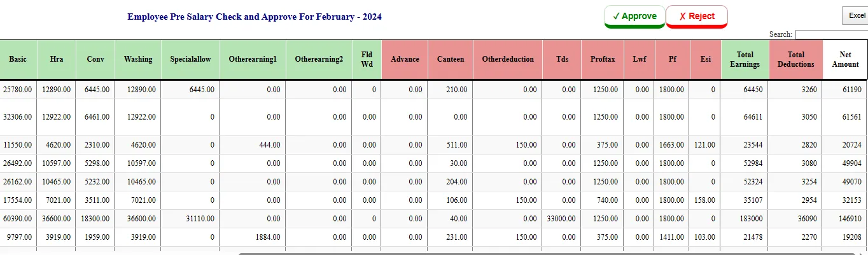Sort by the Washing column header
The height and width of the screenshot is (255, 868).
pos(138,59)
